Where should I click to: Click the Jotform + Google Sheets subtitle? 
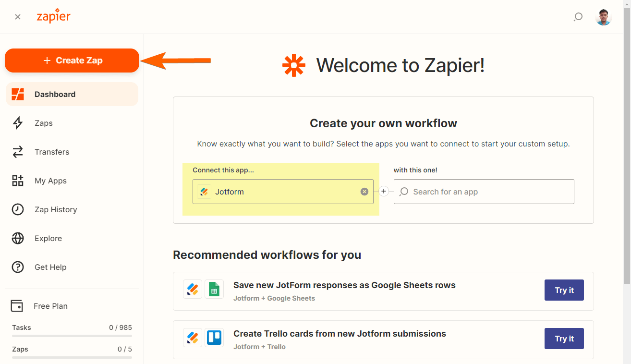(274, 298)
